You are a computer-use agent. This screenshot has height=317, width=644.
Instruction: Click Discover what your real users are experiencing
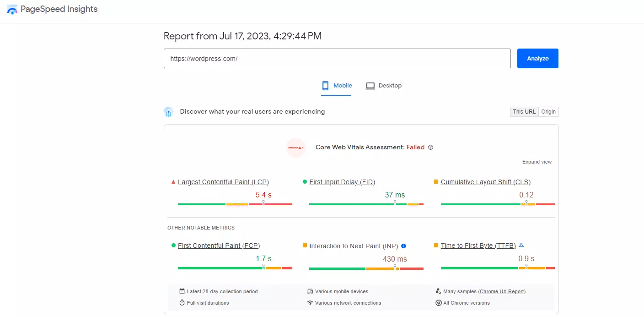coord(252,111)
